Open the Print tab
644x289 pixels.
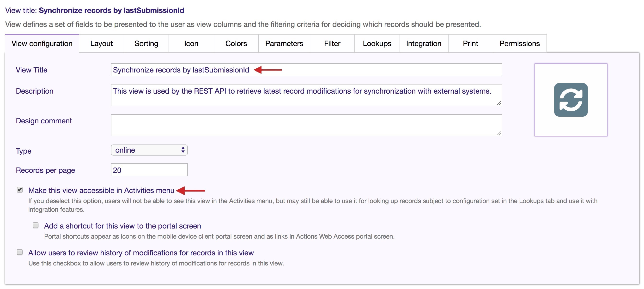point(470,43)
